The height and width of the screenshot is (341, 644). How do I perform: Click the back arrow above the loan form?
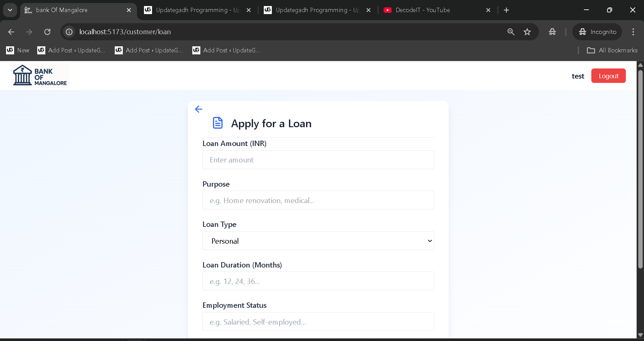(199, 109)
